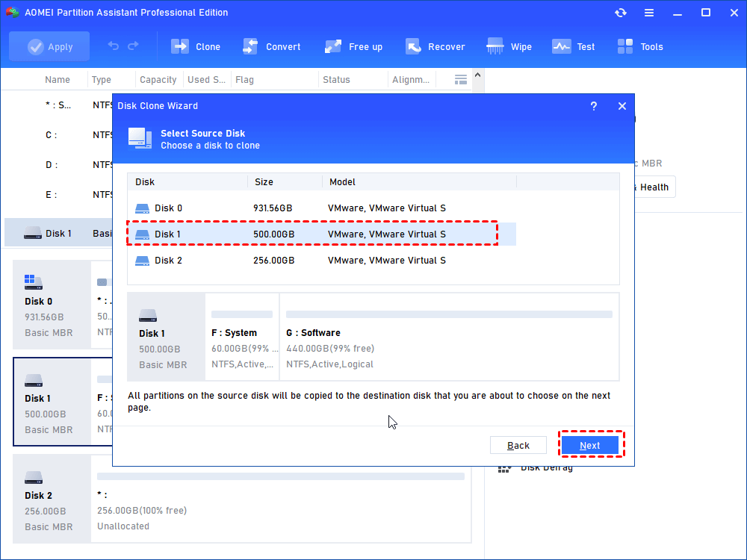Click the Health button in right panel
The height and width of the screenshot is (560, 747).
click(654, 187)
